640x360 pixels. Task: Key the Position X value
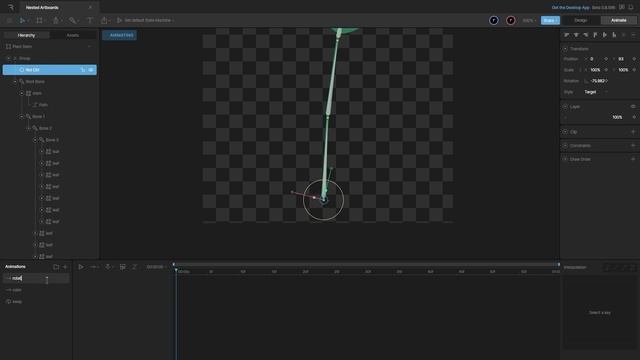[x=606, y=59]
